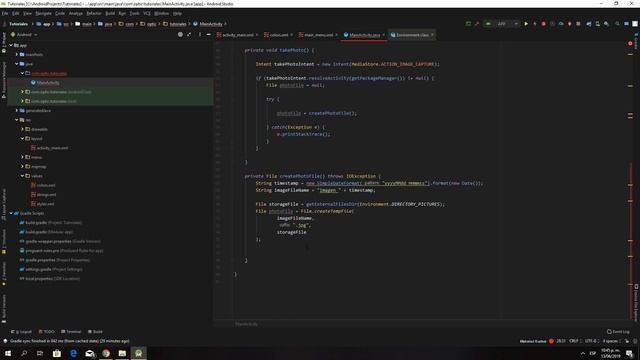Collapse the Gradle Scripts node

point(11,213)
